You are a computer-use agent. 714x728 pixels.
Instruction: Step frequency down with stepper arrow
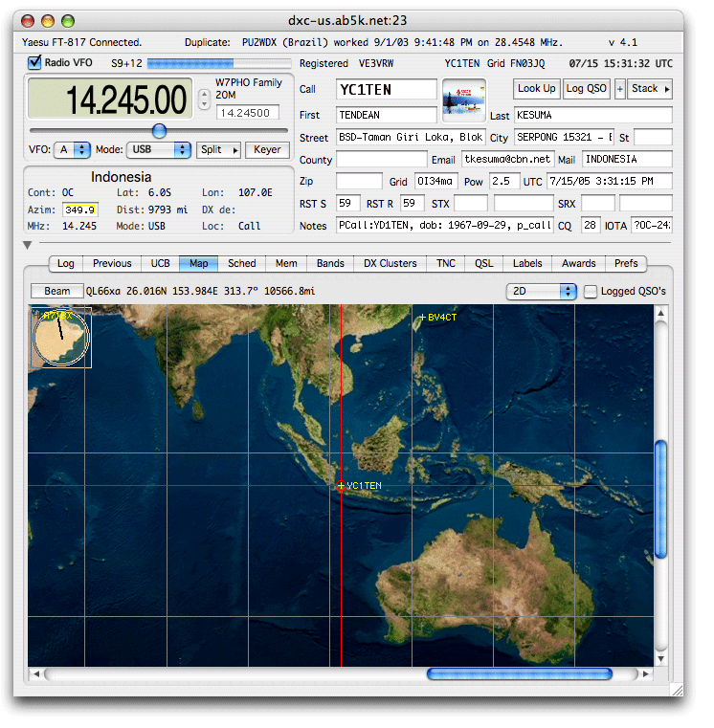pyautogui.click(x=204, y=104)
